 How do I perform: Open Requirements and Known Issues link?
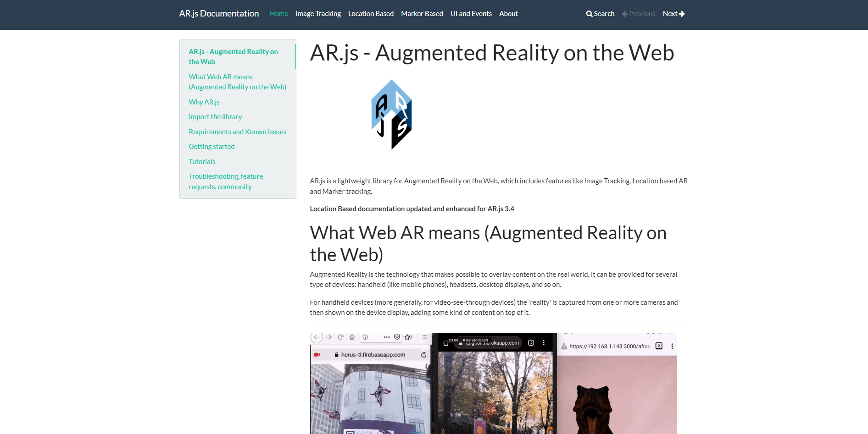click(x=237, y=132)
